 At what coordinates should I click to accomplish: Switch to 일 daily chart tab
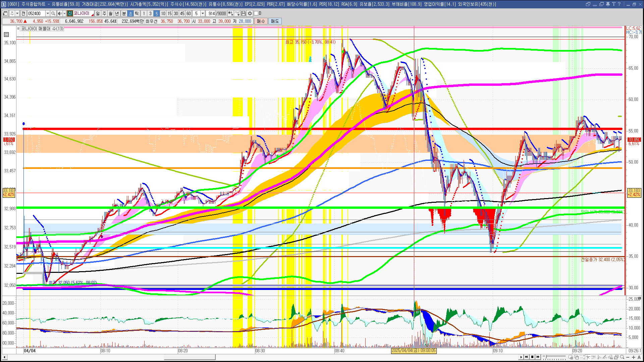coord(98,13)
